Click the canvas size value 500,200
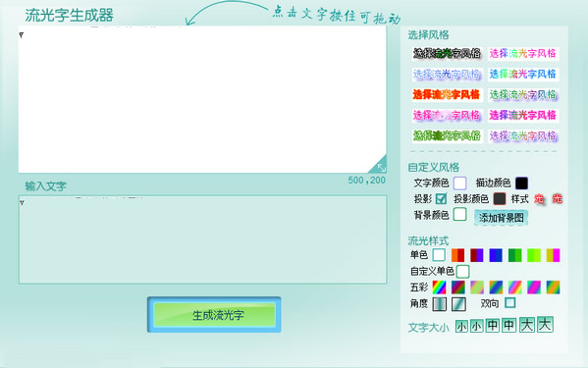The width and height of the screenshot is (588, 368). (366, 181)
